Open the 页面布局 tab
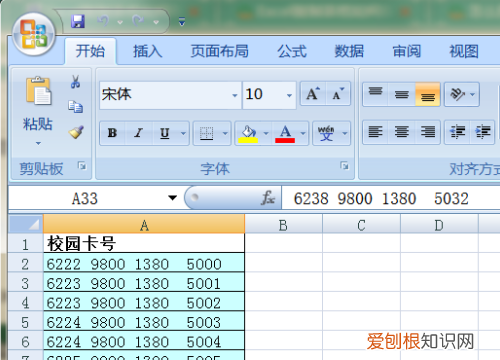Screen dimensions: 500x360 pos(219,51)
